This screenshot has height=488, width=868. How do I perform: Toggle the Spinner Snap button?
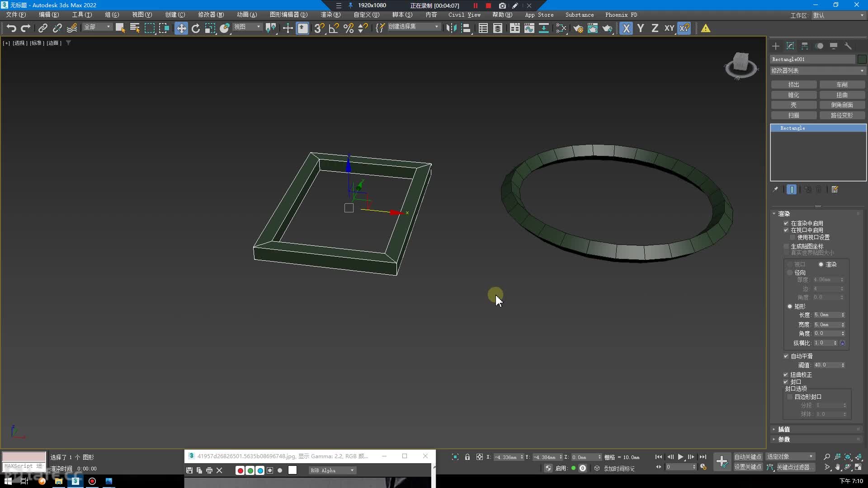[x=363, y=28]
